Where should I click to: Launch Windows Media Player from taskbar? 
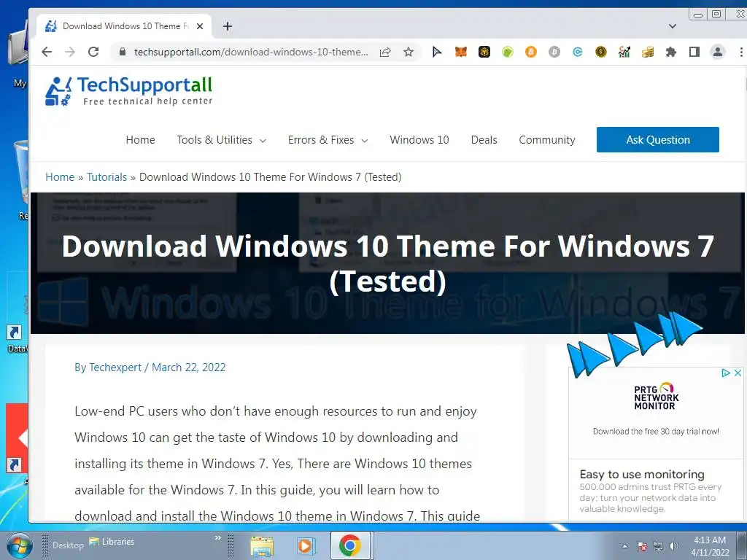click(306, 545)
